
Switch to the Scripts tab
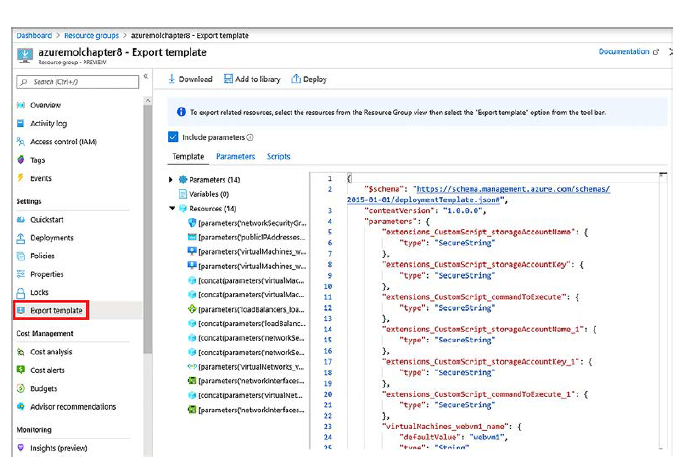[x=278, y=157]
